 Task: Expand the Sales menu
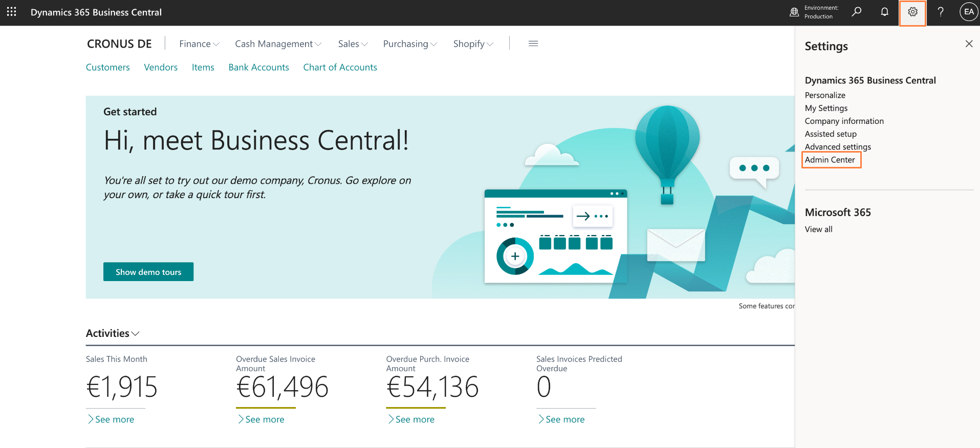(x=353, y=44)
